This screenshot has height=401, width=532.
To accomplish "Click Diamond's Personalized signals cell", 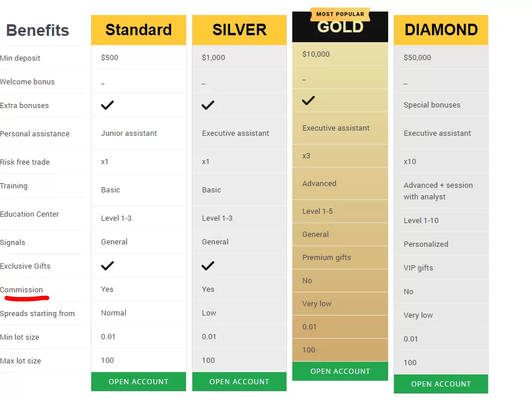I will pos(426,244).
